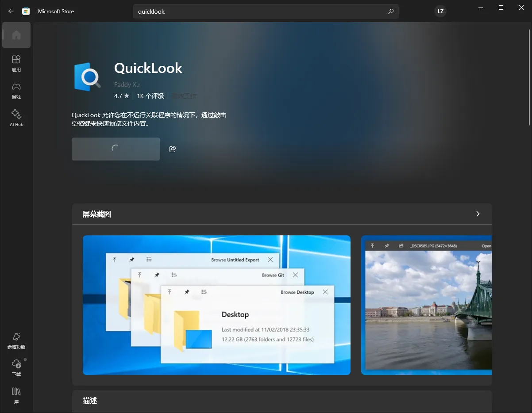
Task: Open the 库 (Library) page
Action: 16,396
